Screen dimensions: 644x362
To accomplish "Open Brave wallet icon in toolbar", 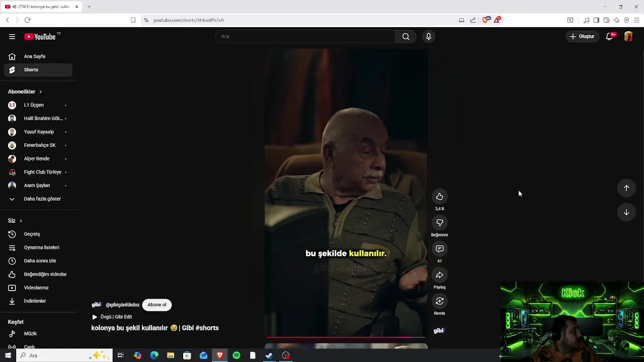I will [x=606, y=20].
